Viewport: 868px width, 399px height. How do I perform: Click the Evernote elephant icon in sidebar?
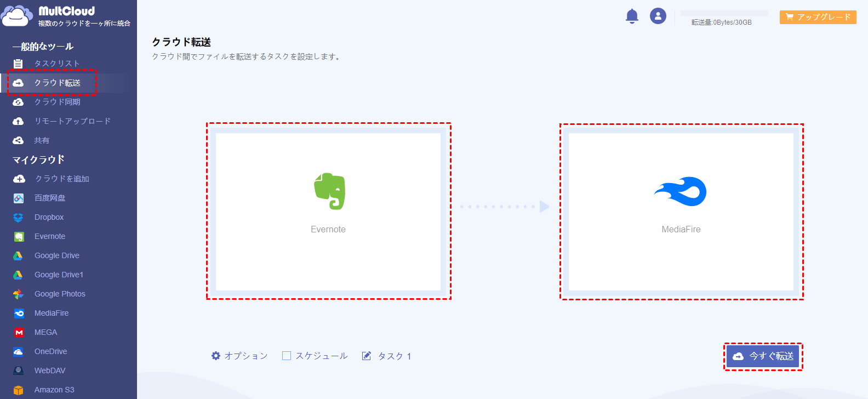tap(19, 237)
